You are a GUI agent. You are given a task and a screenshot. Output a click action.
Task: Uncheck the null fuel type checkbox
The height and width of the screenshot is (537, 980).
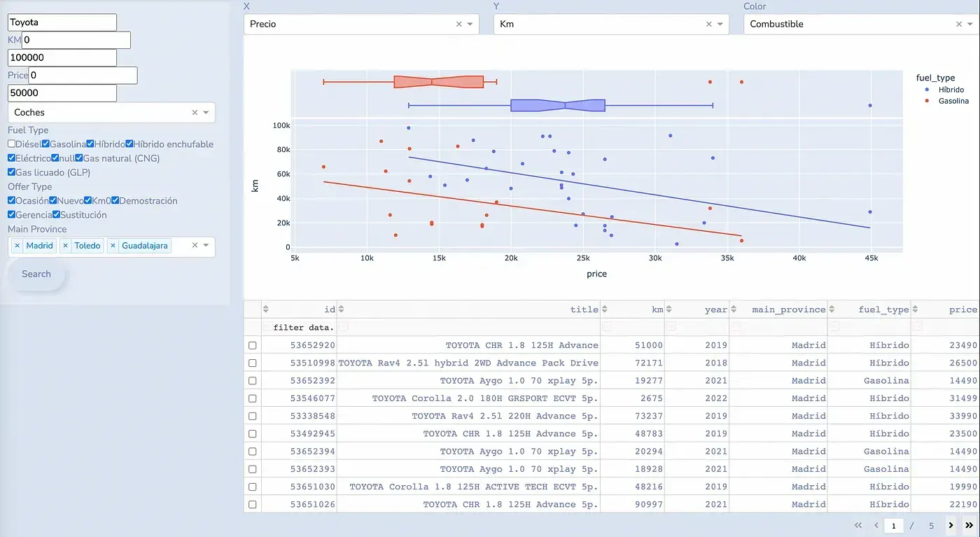[56, 158]
